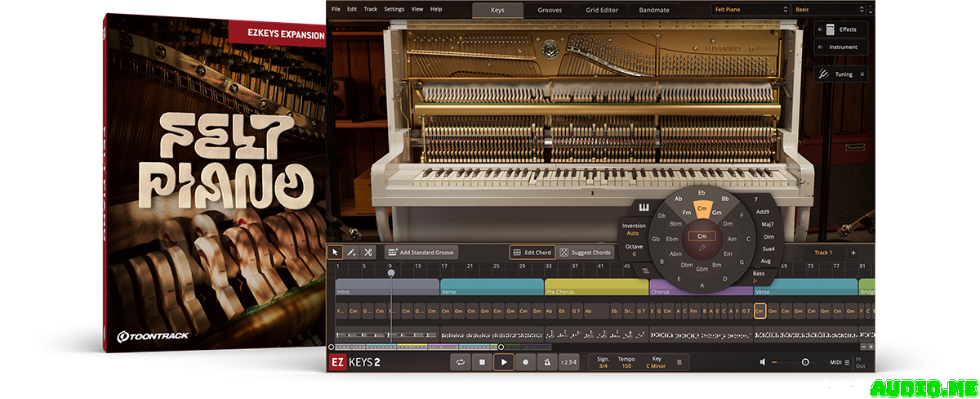The height and width of the screenshot is (399, 980).
Task: Click the Suggest Chords button
Action: [x=586, y=253]
